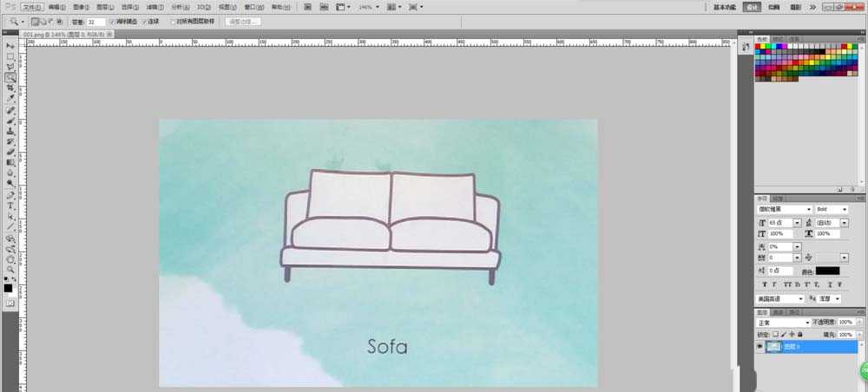Click the lock all icon in Layers panel
The image size is (868, 392).
(799, 334)
